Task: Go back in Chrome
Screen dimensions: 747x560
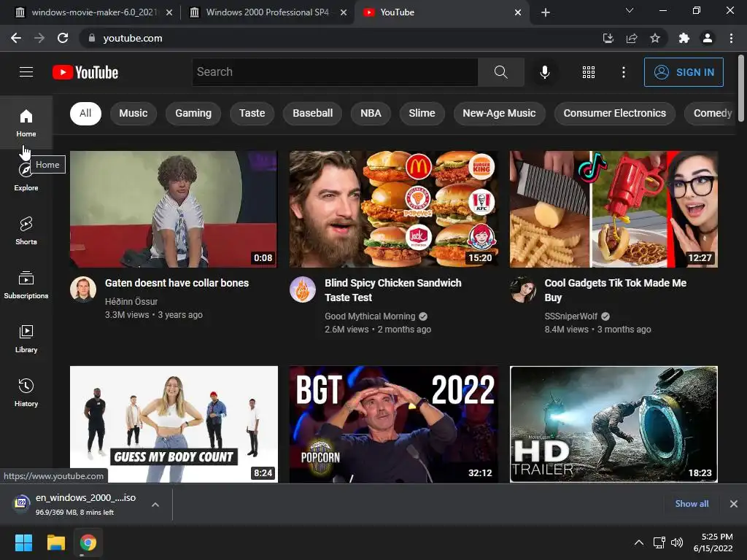Action: tap(16, 38)
